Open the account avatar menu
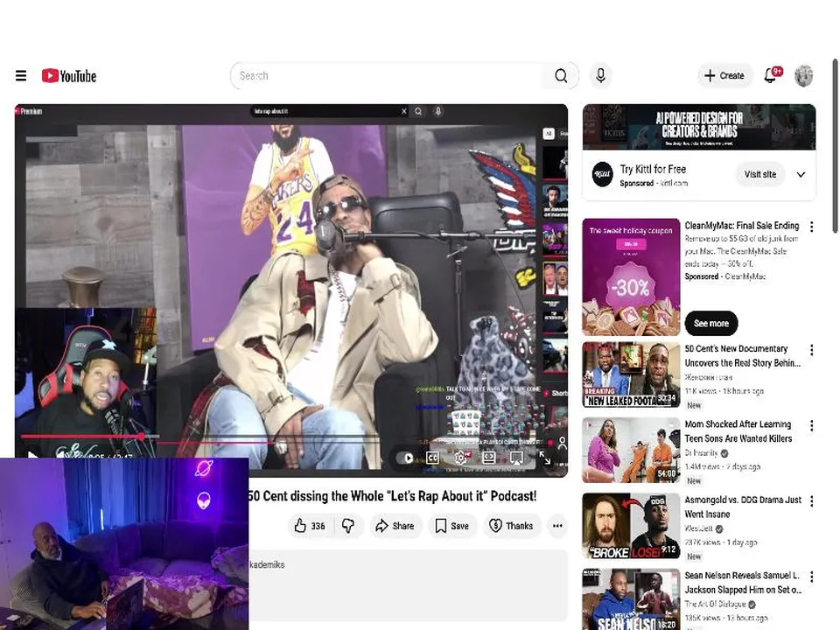The width and height of the screenshot is (840, 630). pyautogui.click(x=803, y=75)
